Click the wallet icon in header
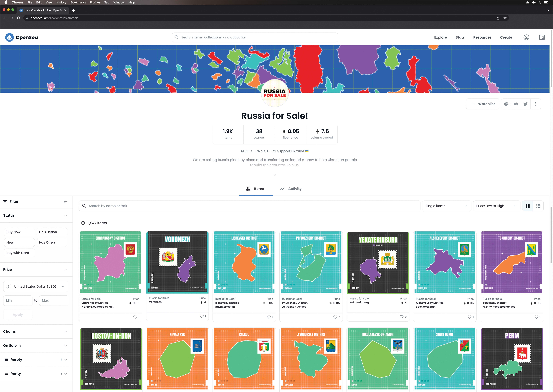This screenshot has width=553, height=392. point(542,37)
